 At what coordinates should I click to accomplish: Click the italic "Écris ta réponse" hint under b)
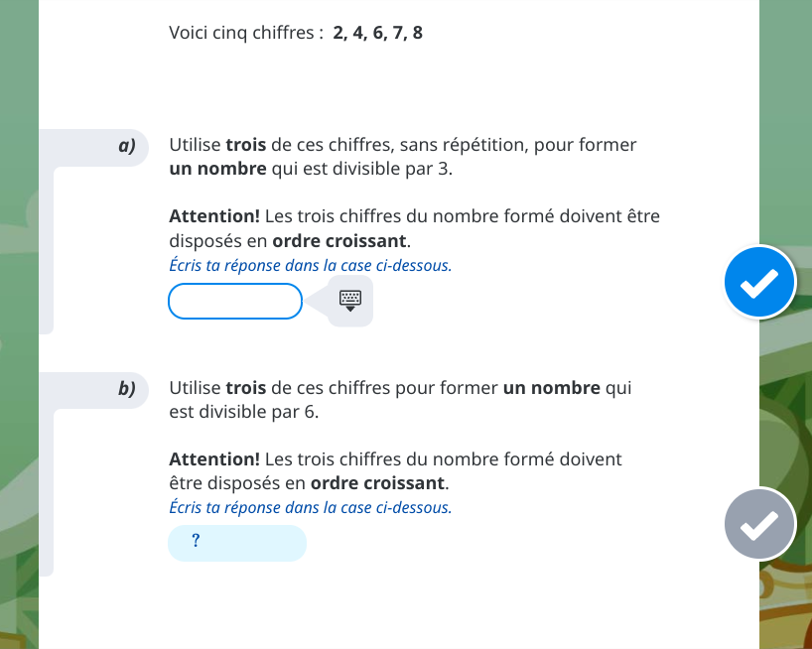[x=310, y=507]
